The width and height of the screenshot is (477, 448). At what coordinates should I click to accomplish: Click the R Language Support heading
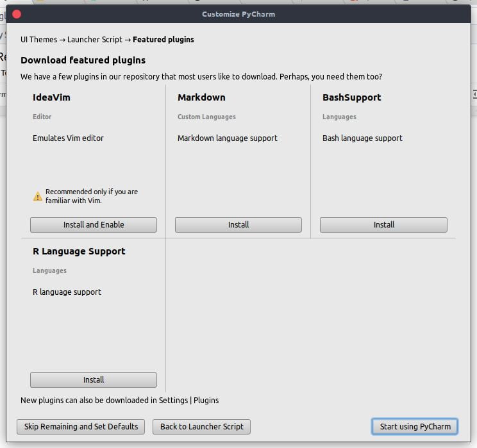79,251
